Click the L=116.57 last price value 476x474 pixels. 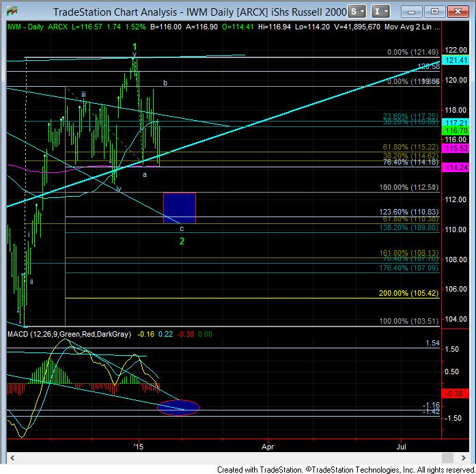tap(87, 27)
